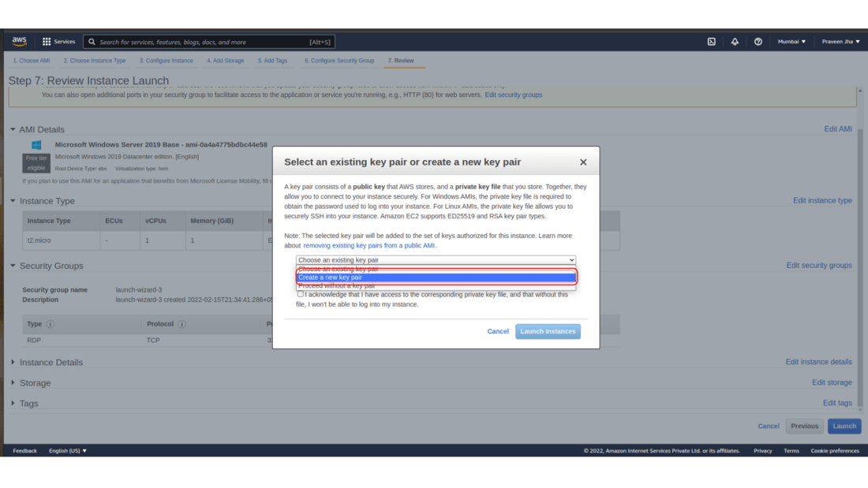Screen dimensions: 868x488
Task: Expand the Storage section
Action: tap(13, 383)
